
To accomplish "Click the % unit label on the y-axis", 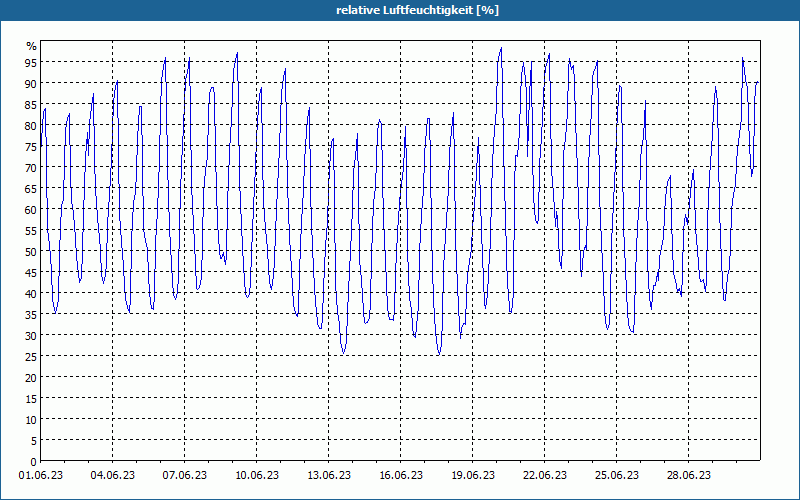I will coord(32,46).
